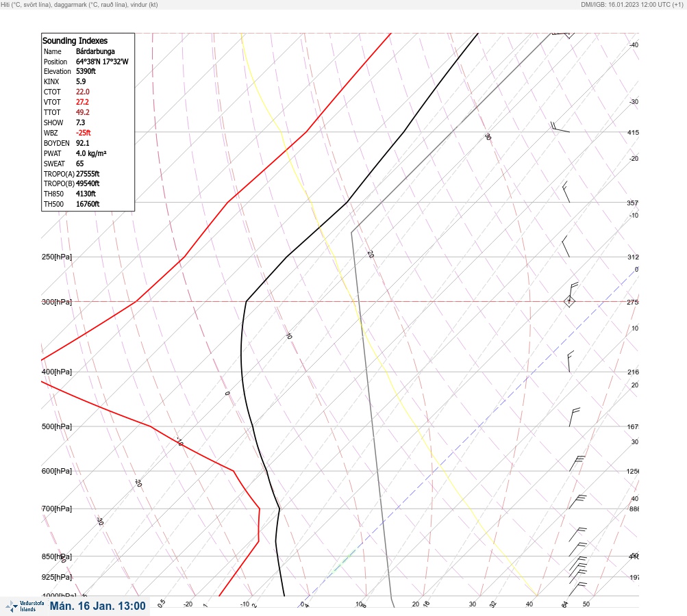Click the Sounding Indexes title
The image size is (687, 616).
click(x=75, y=40)
